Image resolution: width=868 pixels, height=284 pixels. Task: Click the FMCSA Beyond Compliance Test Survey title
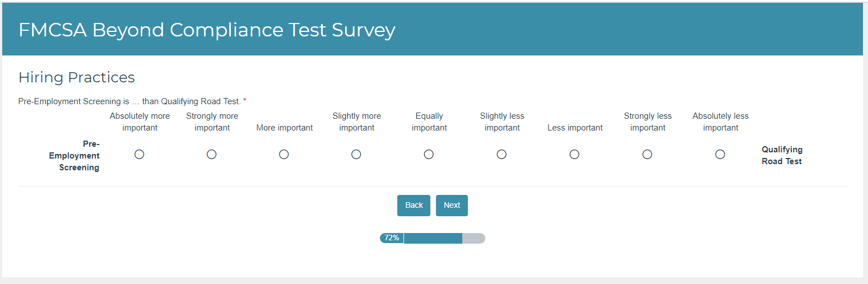click(207, 30)
